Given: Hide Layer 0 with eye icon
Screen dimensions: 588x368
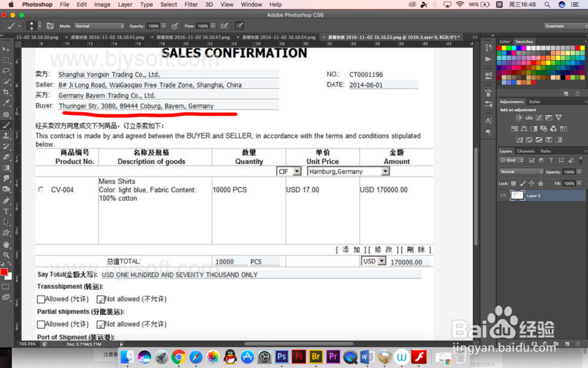Looking at the screenshot, I should [503, 195].
